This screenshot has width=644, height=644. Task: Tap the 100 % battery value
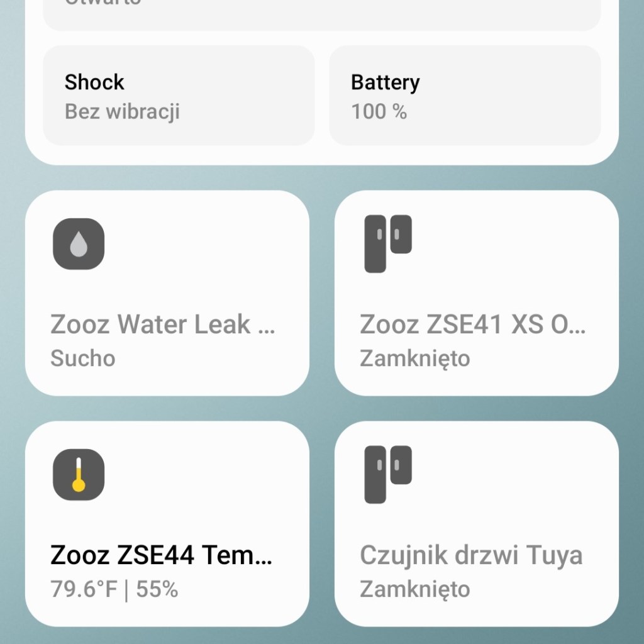click(x=379, y=112)
